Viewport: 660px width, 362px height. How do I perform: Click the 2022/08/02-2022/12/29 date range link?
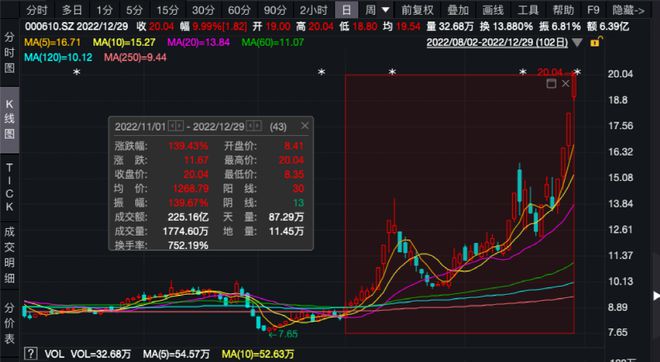coord(497,43)
